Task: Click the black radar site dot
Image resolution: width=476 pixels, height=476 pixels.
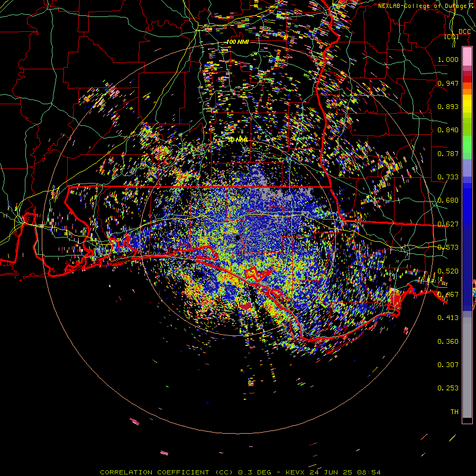Action: click(x=237, y=238)
